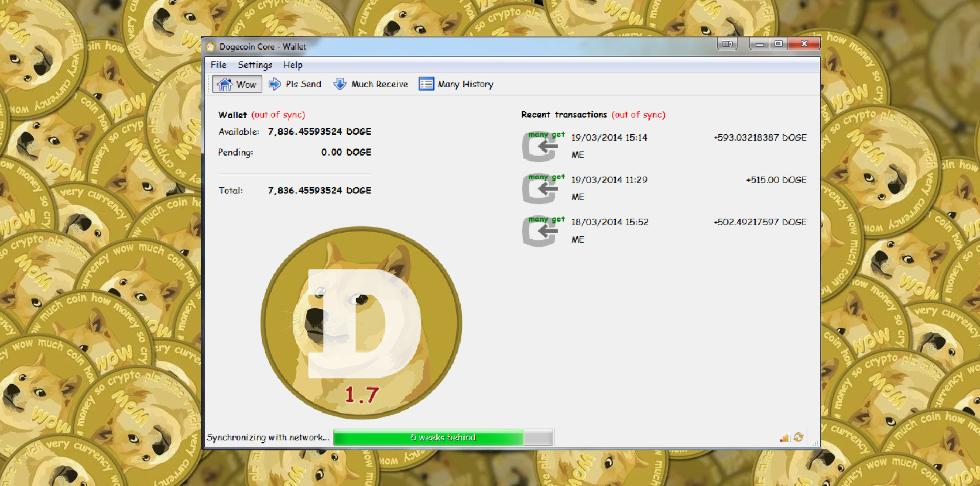The height and width of the screenshot is (486, 980).
Task: Open the File menu
Action: pyautogui.click(x=218, y=65)
